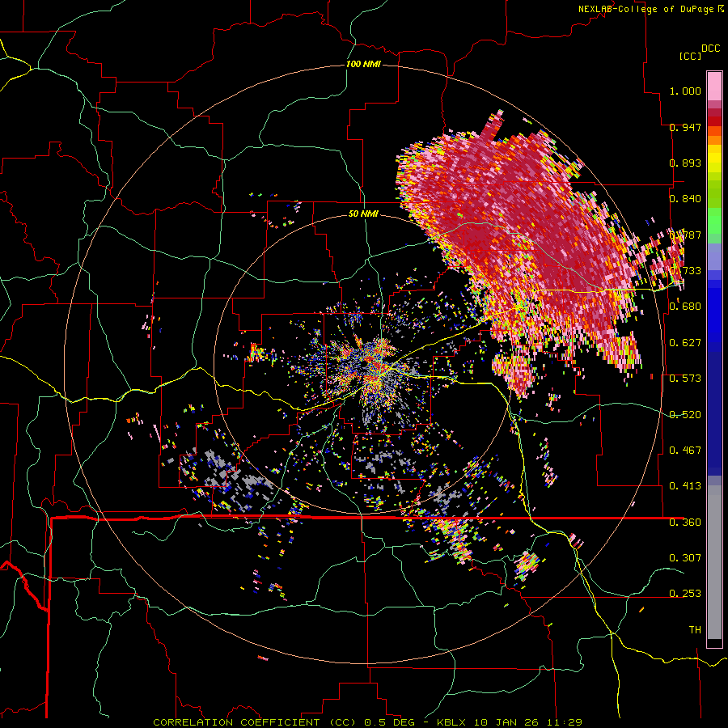
Task: Click the 100 NMI range ring label
Action: click(363, 64)
